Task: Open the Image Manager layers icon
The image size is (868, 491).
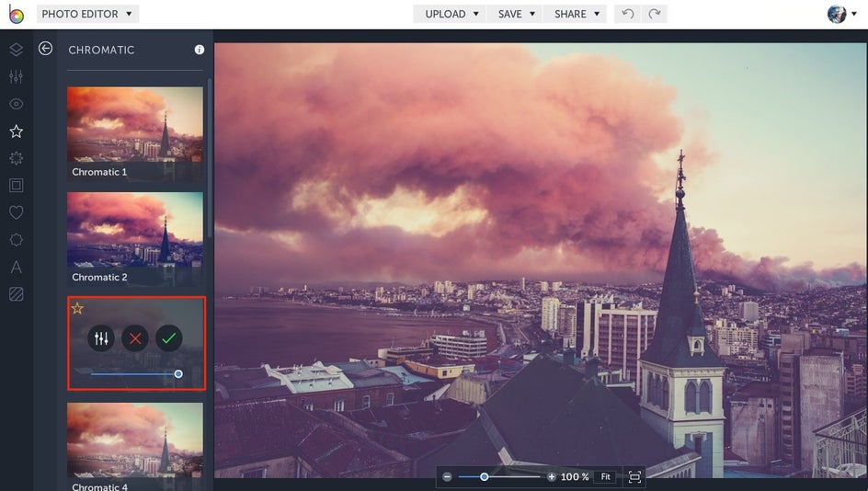Action: click(16, 50)
